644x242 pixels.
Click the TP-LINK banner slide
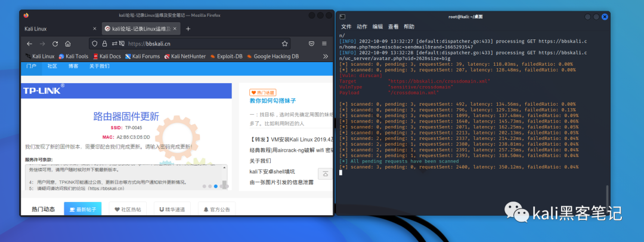(127, 137)
